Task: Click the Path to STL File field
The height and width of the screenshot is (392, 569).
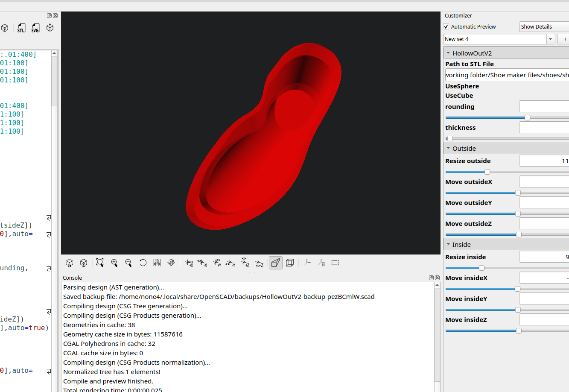Action: coord(507,75)
